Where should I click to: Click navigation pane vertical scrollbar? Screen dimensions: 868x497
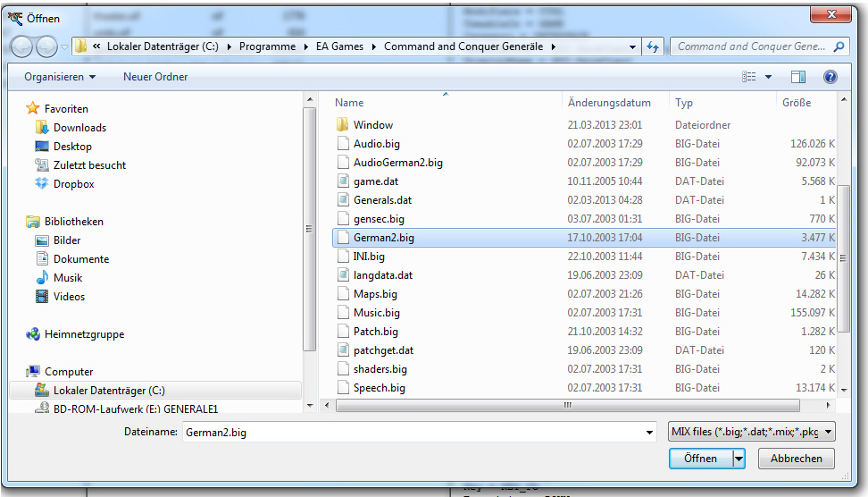click(310, 229)
